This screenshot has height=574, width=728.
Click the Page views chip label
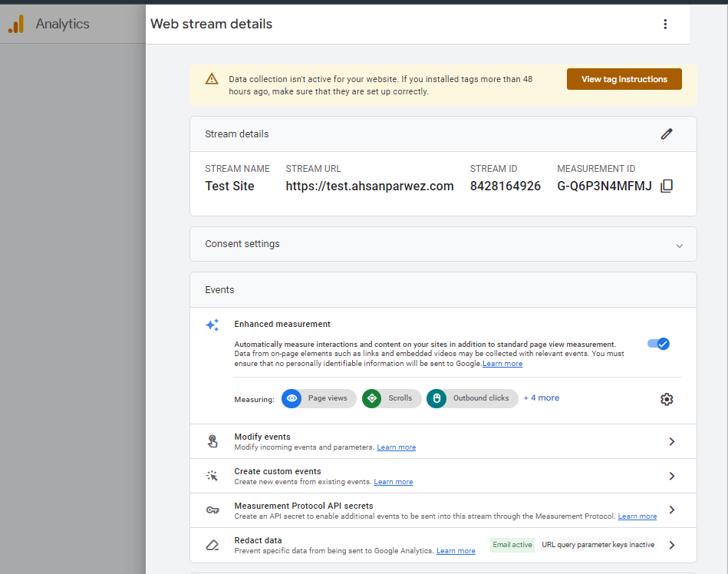[328, 398]
